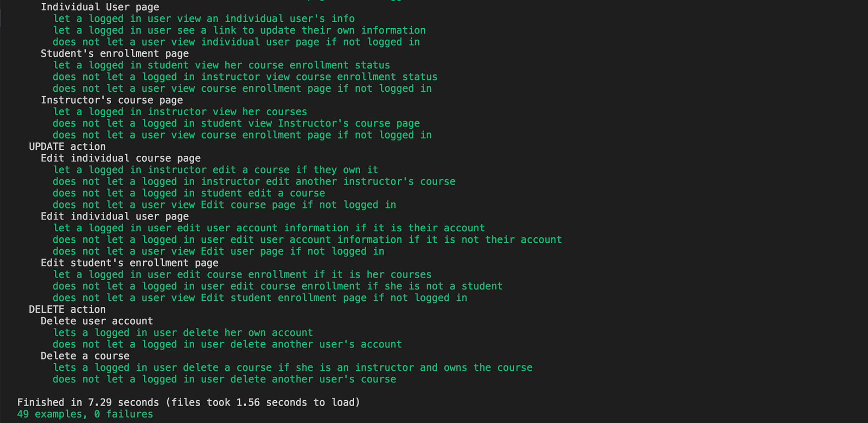
Task: Click 'let a logged in user view an individual user's info'
Action: (204, 19)
